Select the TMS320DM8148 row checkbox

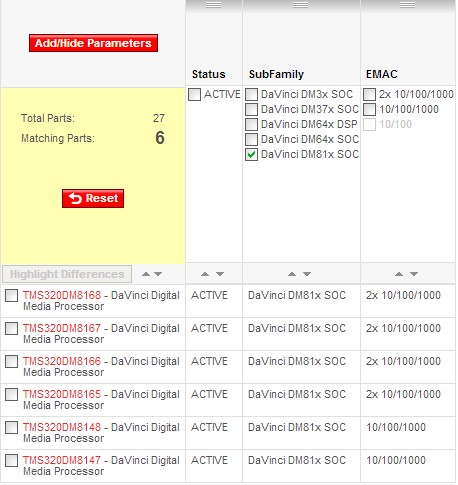tap(11, 427)
